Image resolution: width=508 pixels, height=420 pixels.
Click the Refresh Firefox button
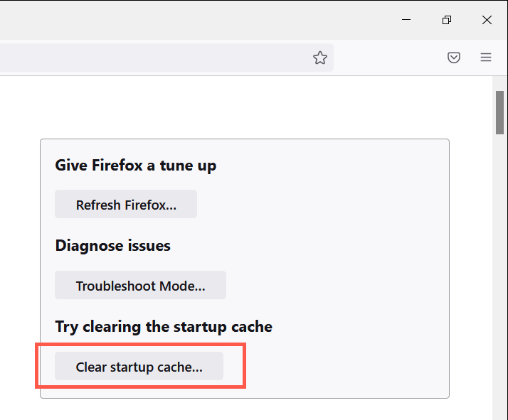pyautogui.click(x=126, y=205)
